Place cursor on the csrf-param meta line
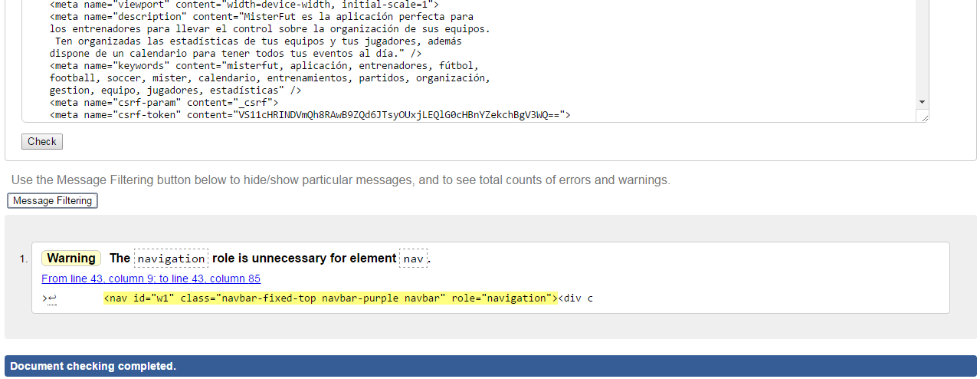Image resolution: width=980 pixels, height=379 pixels. point(164,102)
